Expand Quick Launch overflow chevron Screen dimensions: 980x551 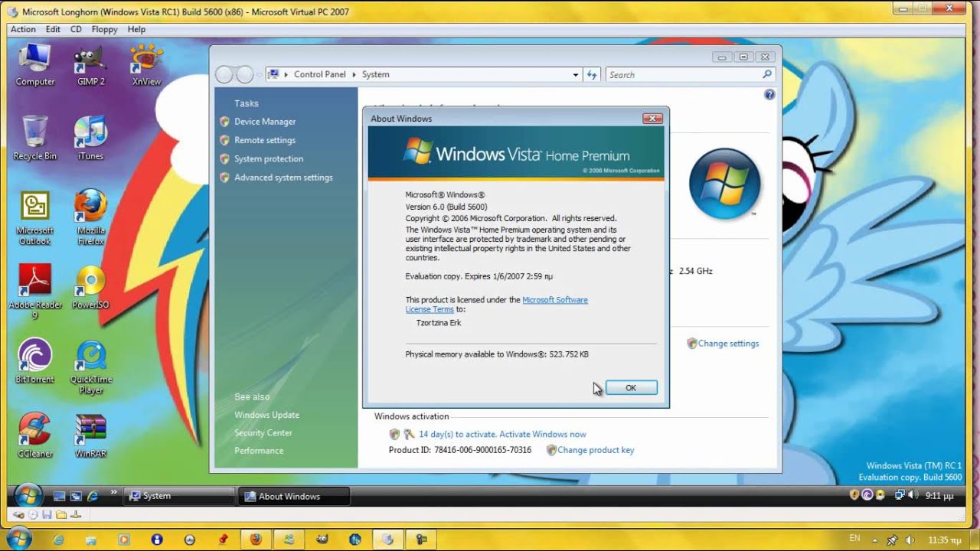pyautogui.click(x=114, y=492)
